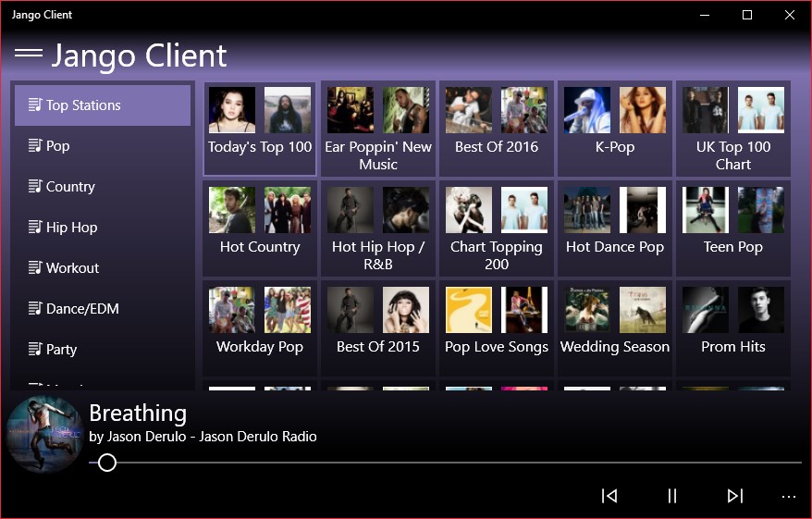Click the playlist icon beside Dance/EDM

click(x=35, y=308)
